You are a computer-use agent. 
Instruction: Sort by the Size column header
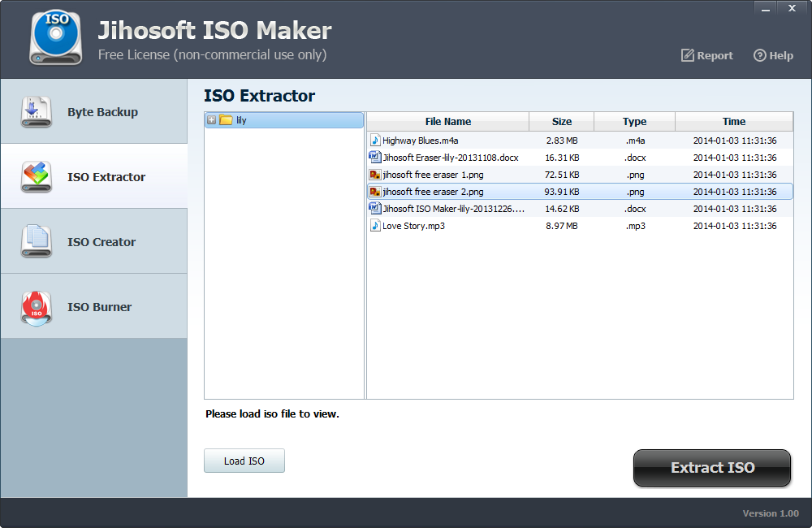(x=561, y=121)
